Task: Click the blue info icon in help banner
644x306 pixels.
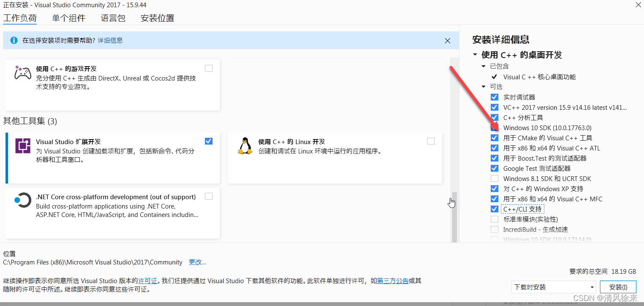Action: click(x=14, y=41)
